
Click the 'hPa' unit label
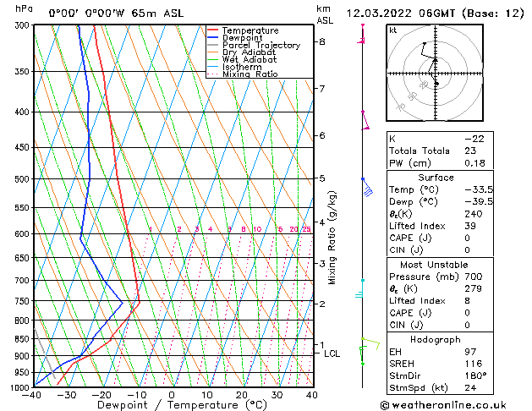tap(24, 8)
